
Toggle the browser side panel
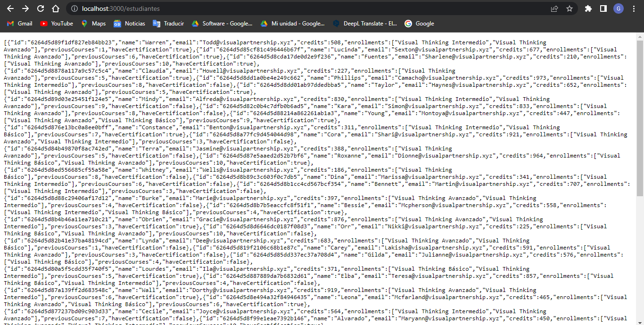[603, 8]
